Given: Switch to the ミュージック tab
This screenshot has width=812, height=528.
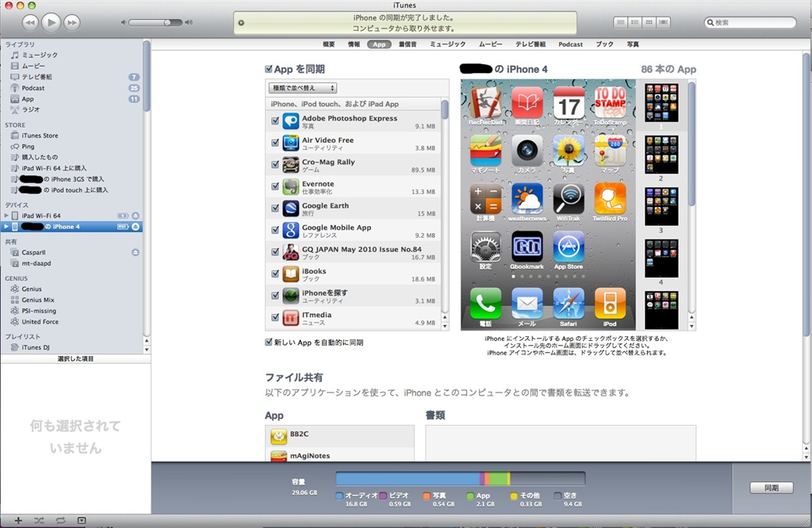Looking at the screenshot, I should click(447, 44).
